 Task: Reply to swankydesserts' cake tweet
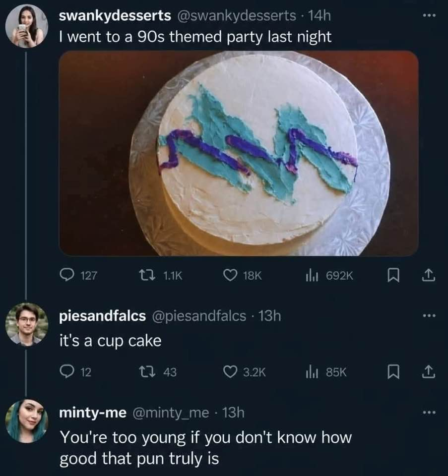point(78,275)
